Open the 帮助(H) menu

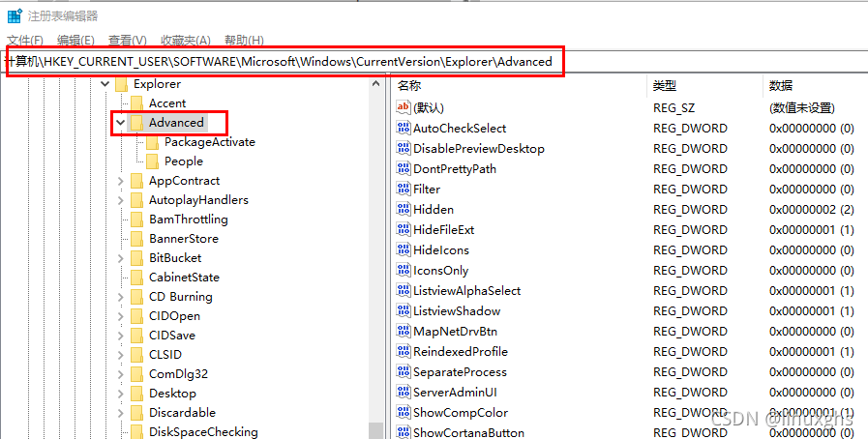click(x=244, y=41)
